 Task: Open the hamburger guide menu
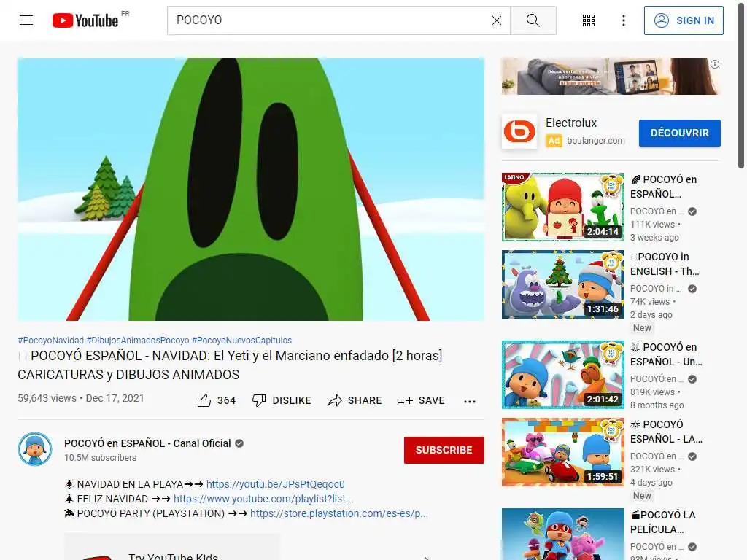pos(26,20)
